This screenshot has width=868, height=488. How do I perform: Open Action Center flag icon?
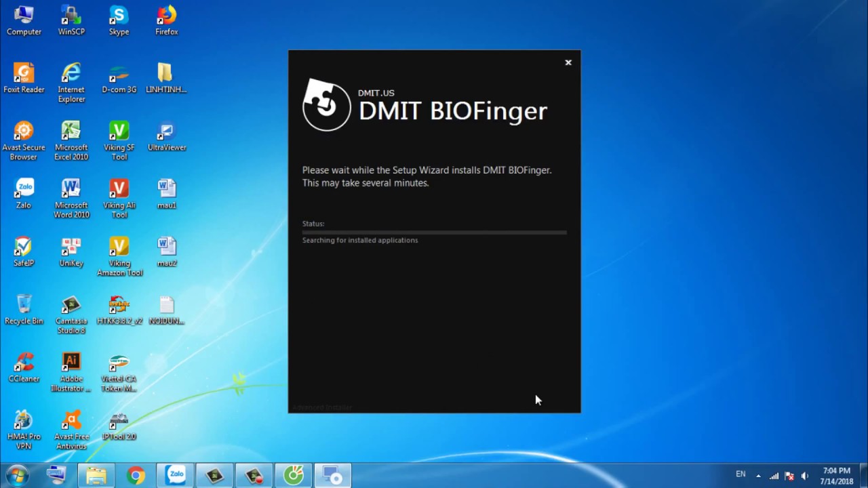pyautogui.click(x=789, y=476)
